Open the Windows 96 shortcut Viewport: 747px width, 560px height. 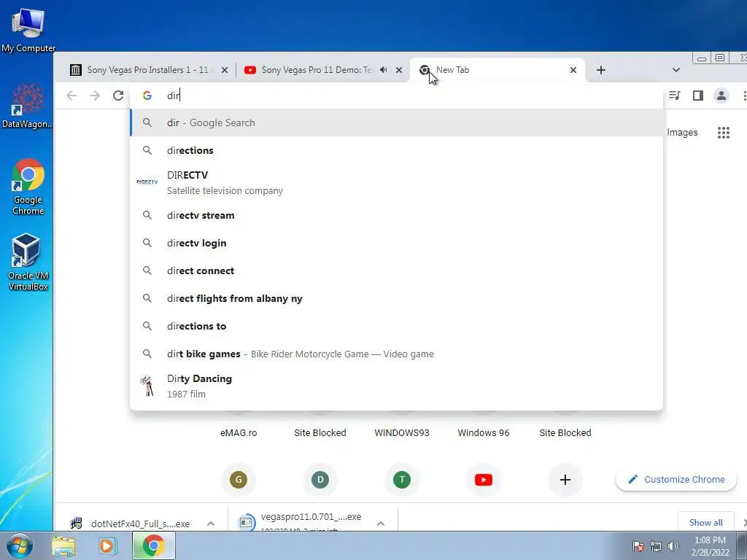tap(484, 433)
